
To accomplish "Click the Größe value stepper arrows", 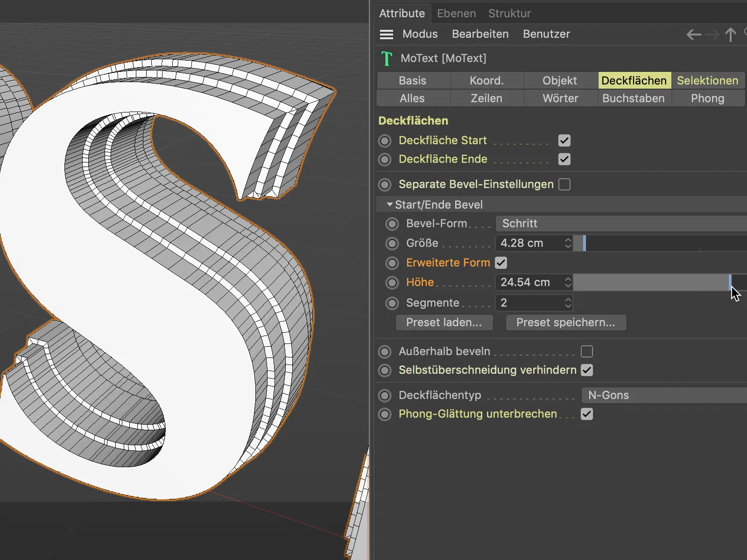I will coord(568,243).
